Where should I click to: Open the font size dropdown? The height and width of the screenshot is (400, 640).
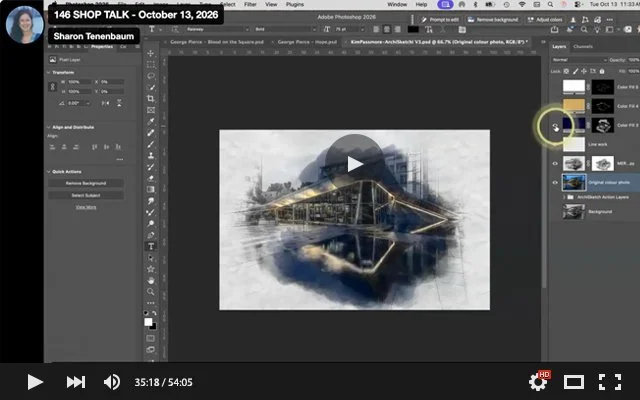point(349,29)
